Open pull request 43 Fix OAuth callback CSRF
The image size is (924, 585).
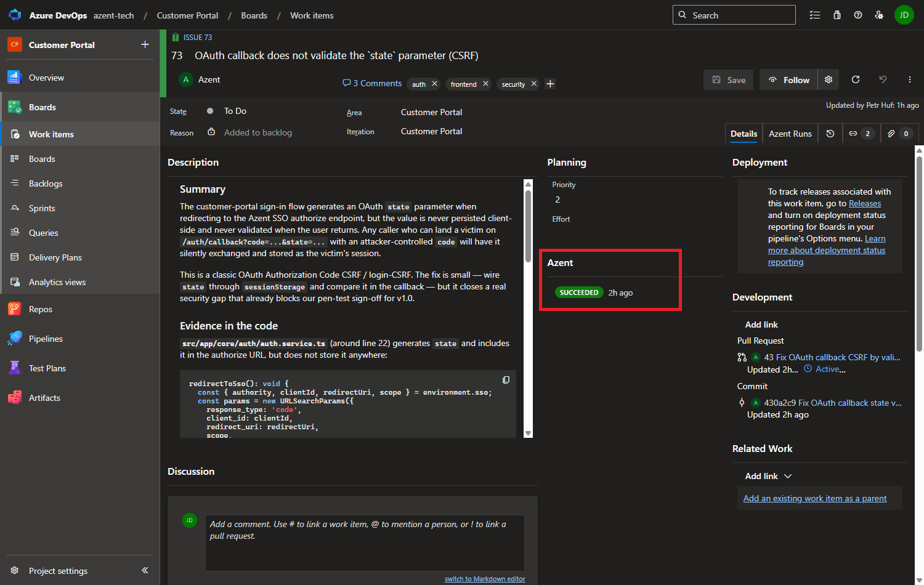832,357
